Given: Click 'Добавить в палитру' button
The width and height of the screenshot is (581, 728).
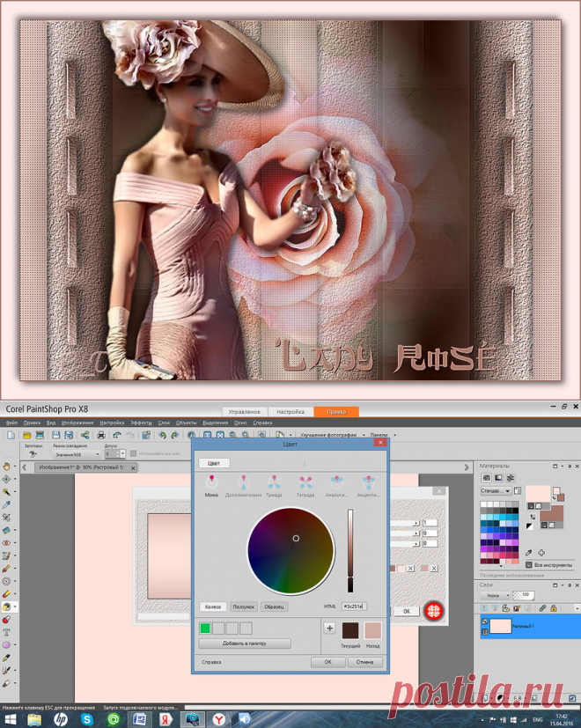Looking at the screenshot, I should coord(245,643).
